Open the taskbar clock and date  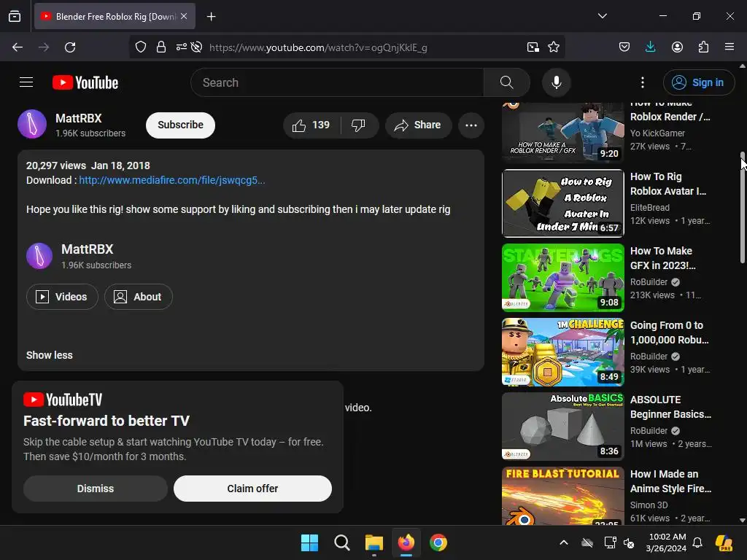pyautogui.click(x=667, y=542)
